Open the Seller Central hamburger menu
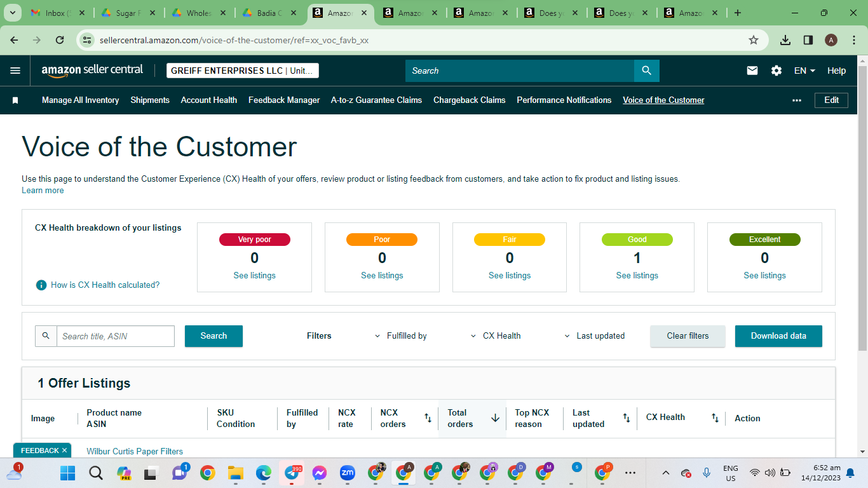The width and height of the screenshot is (868, 488). pyautogui.click(x=15, y=71)
